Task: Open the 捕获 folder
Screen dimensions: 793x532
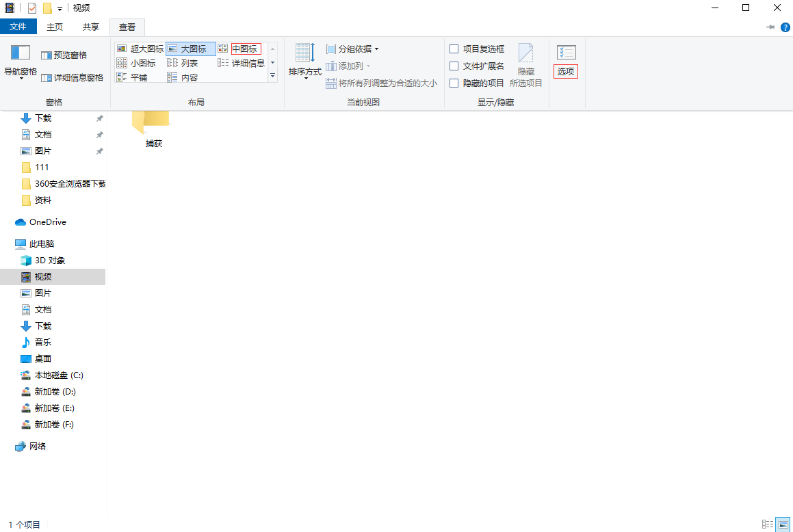Action: (153, 130)
